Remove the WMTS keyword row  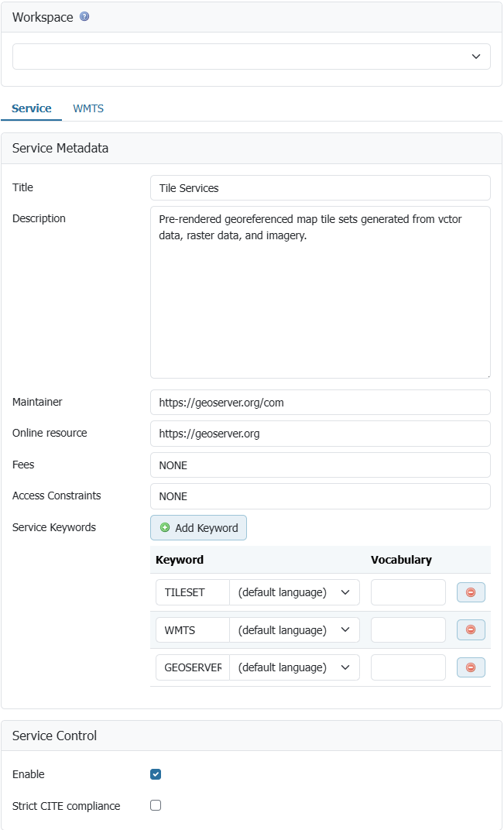tap(471, 630)
